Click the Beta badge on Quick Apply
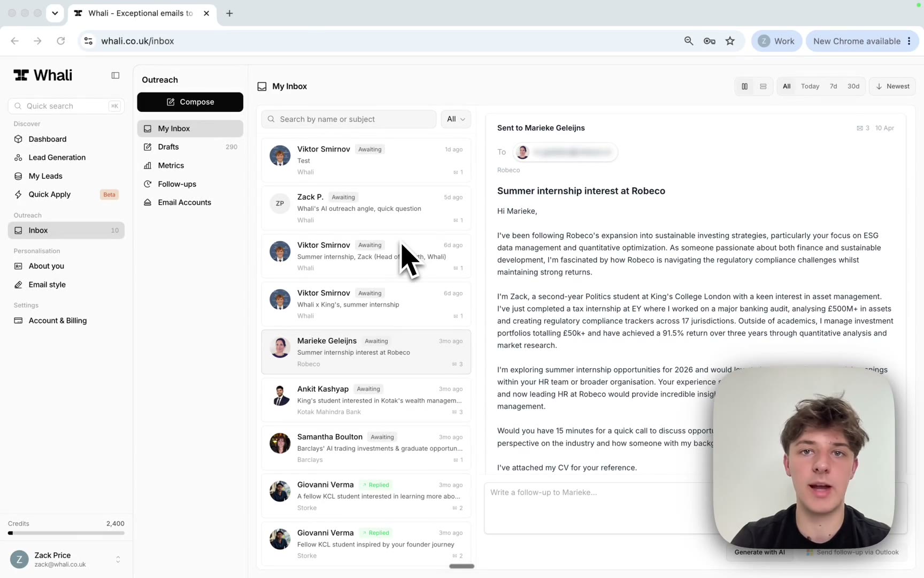Viewport: 924px width, 578px height. (109, 195)
